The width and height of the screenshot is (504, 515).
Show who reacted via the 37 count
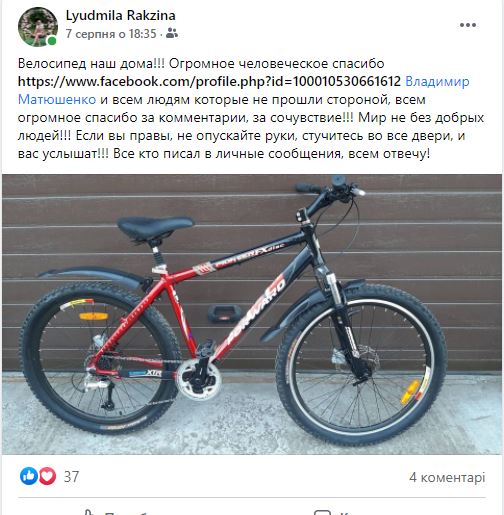71,477
